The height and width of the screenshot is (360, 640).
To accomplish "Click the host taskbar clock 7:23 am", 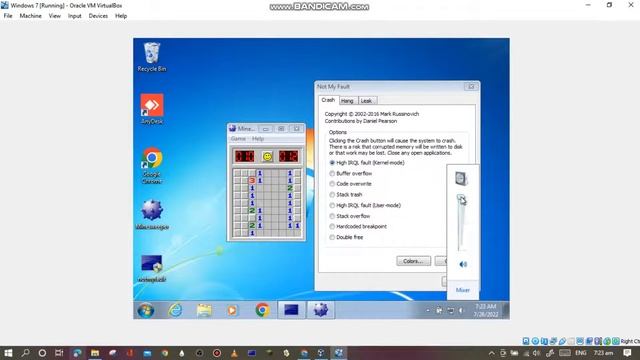I will [x=604, y=353].
